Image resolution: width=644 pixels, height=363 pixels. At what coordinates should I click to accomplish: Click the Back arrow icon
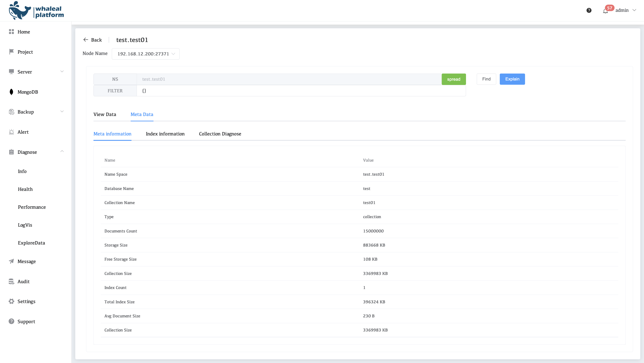(86, 40)
